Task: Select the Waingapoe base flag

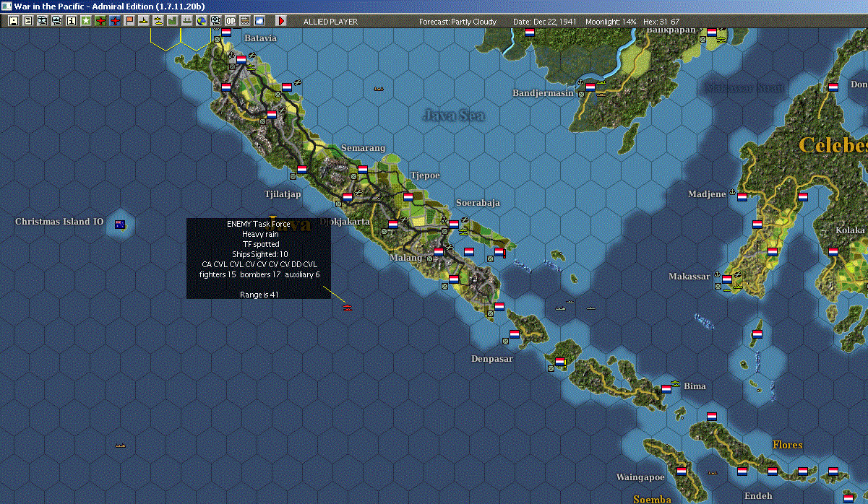Action: 682,471
